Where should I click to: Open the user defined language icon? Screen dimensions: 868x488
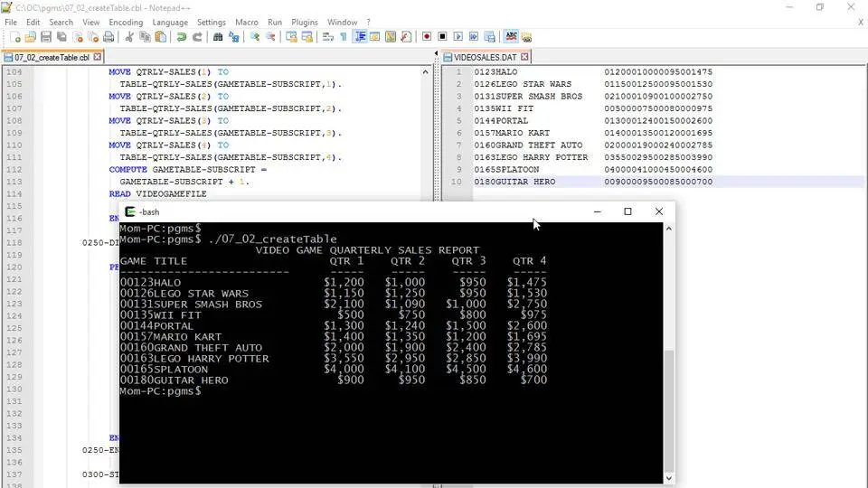pos(374,37)
